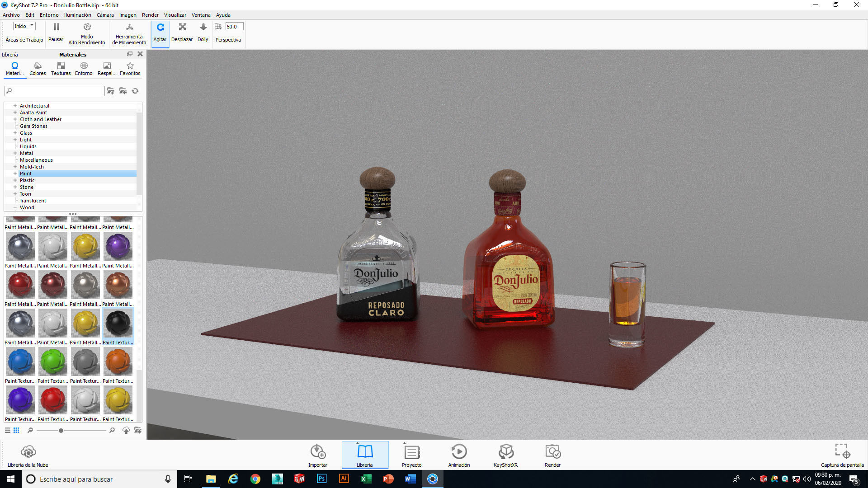Select the Dolly camera tool
868x488 pixels.
(x=203, y=33)
